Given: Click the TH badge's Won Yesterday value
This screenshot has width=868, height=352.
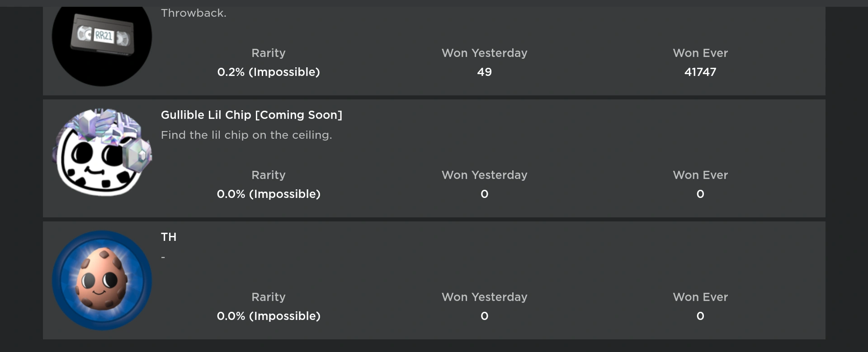Looking at the screenshot, I should coord(484,316).
